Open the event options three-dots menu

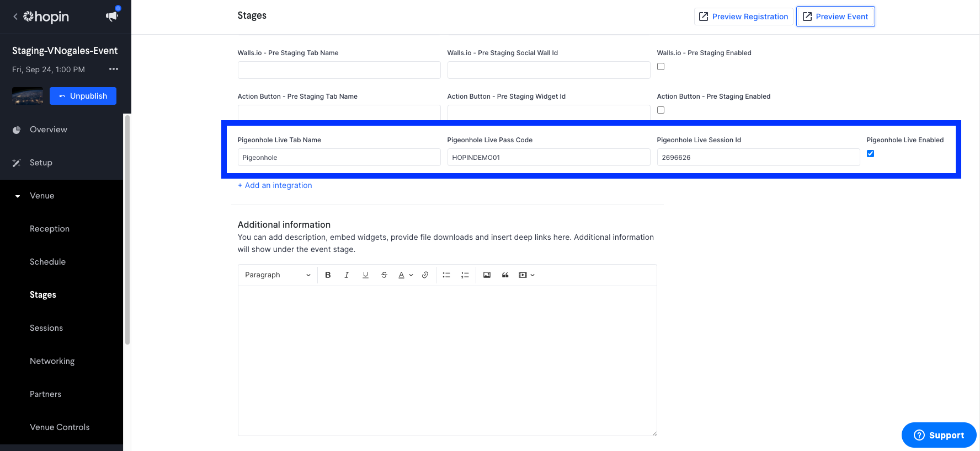[x=114, y=69]
